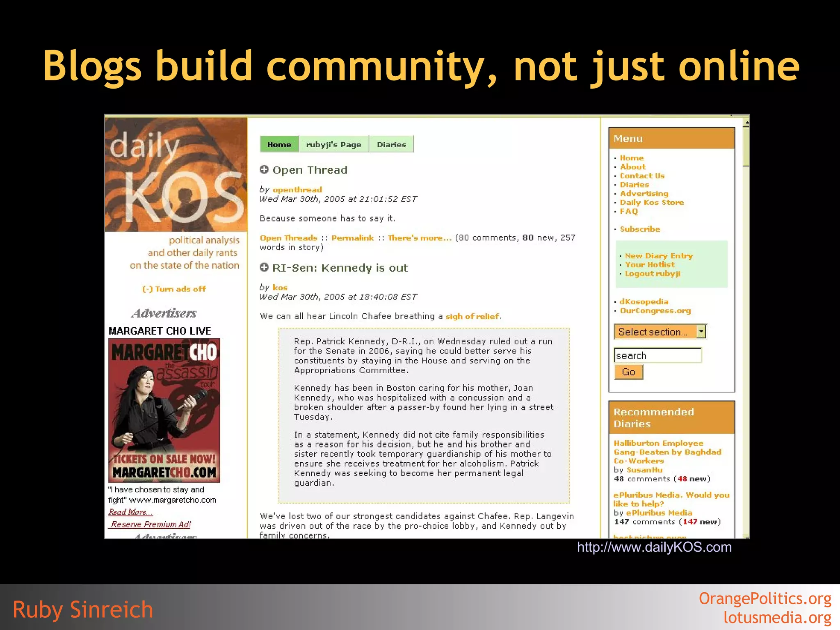Click the lotusmedia.org footer text
The height and width of the screenshot is (630, 840).
(x=777, y=617)
